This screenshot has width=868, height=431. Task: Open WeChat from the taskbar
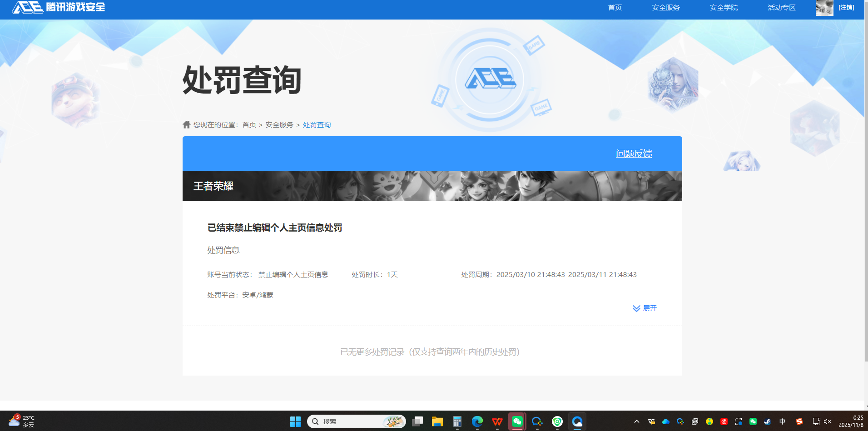click(x=517, y=421)
